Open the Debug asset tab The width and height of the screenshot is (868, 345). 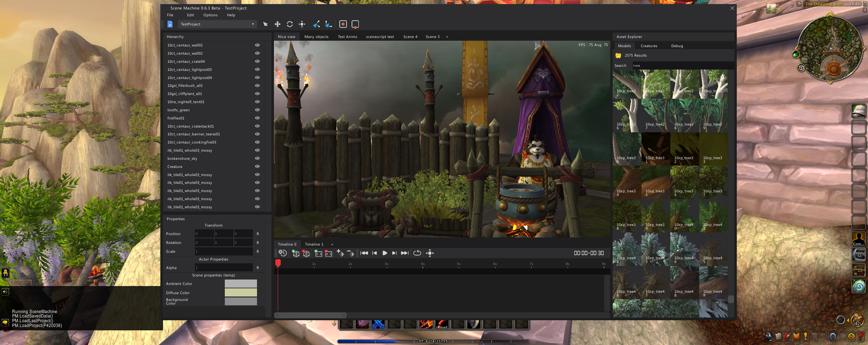click(677, 46)
